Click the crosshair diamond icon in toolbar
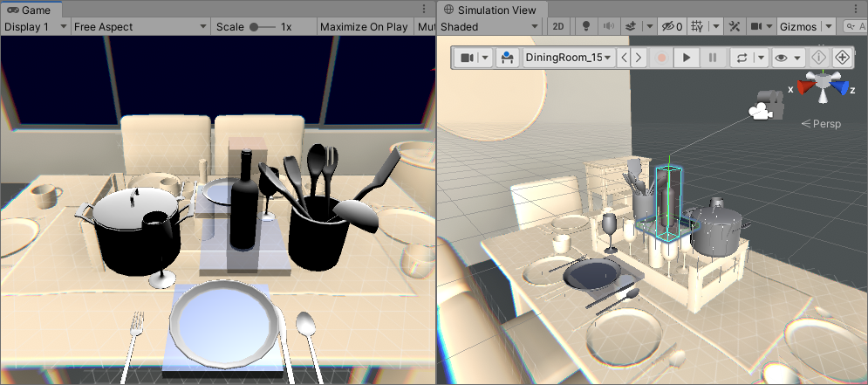 (842, 58)
